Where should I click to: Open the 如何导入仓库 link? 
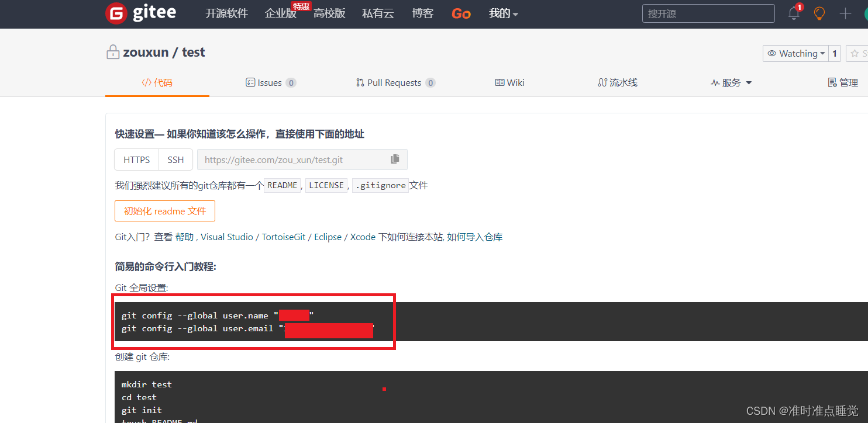point(475,237)
